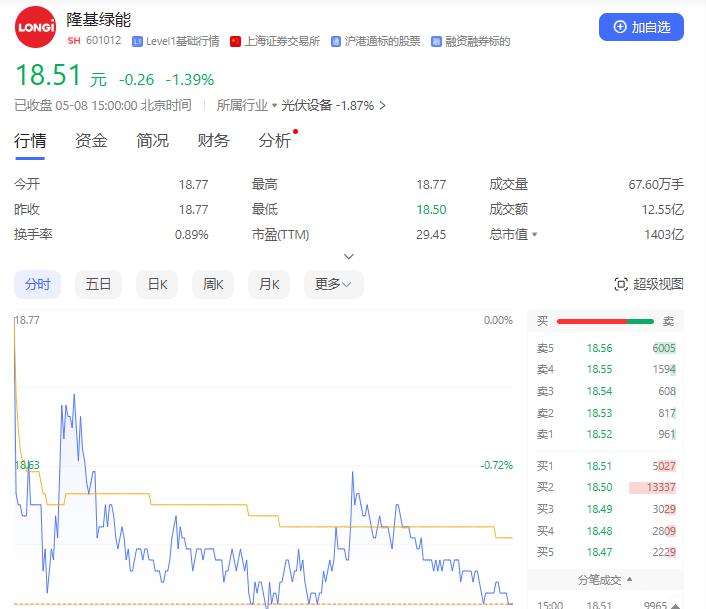Expand the 所属行业 dropdown triangle
This screenshot has height=609, width=706.
pyautogui.click(x=274, y=106)
